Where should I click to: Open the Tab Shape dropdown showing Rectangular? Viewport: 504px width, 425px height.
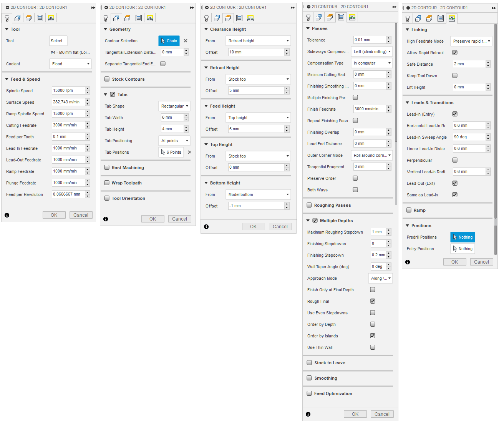tap(174, 106)
